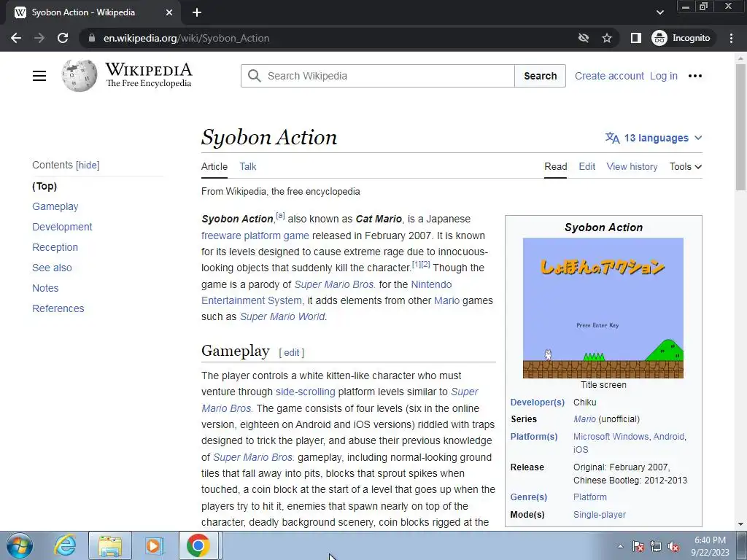Image resolution: width=747 pixels, height=560 pixels.
Task: Click the Chrome taskbar icon
Action: [x=198, y=545]
